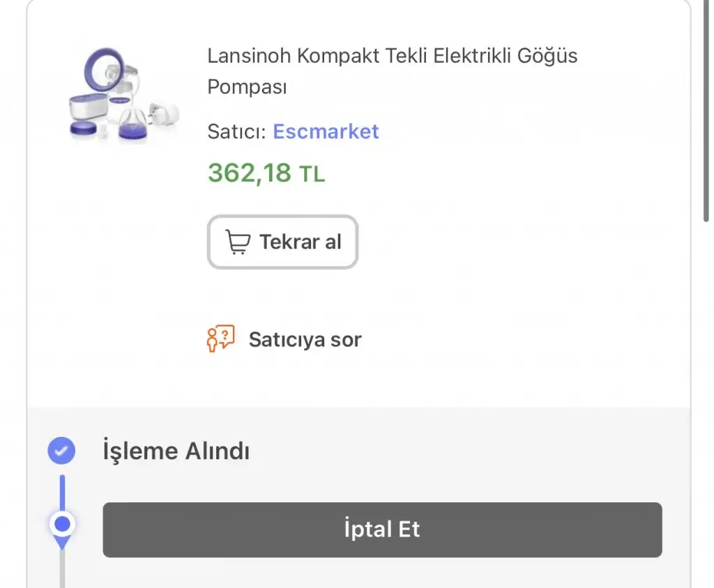The image size is (714, 588).
Task: Tap the Satıcıya sor text link
Action: (305, 340)
